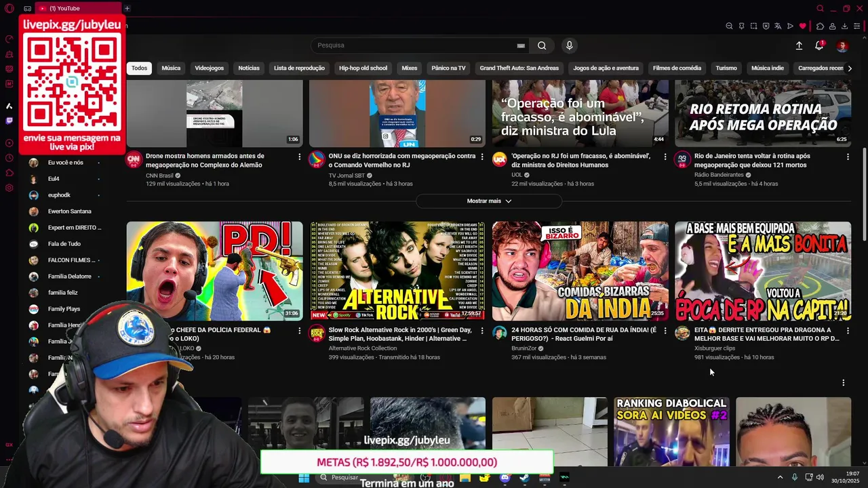868x488 pixels.
Task: Open Alternative Rock Collection channel link
Action: [x=363, y=348]
